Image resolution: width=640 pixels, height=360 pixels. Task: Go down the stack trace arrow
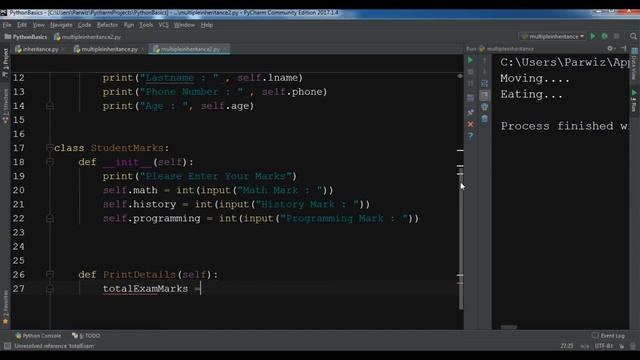pyautogui.click(x=484, y=72)
